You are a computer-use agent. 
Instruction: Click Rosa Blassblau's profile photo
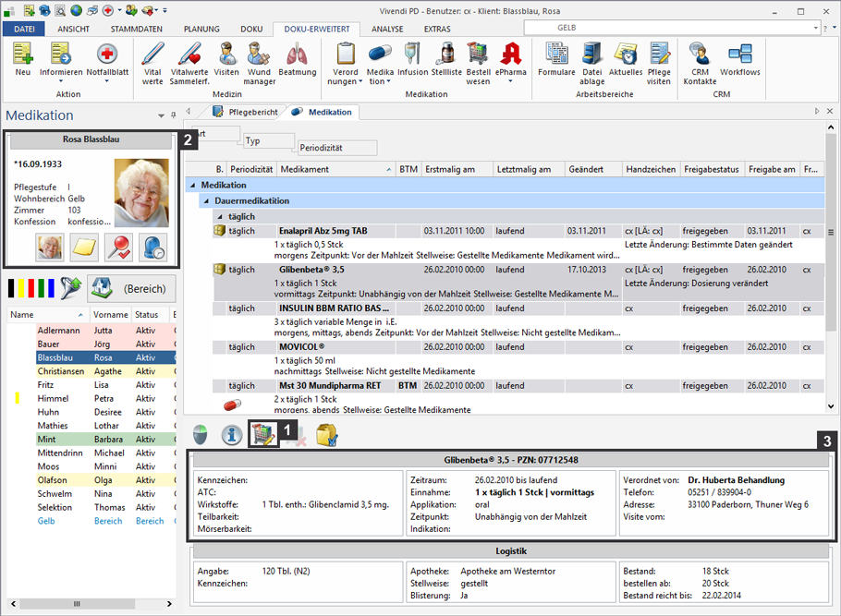point(140,193)
